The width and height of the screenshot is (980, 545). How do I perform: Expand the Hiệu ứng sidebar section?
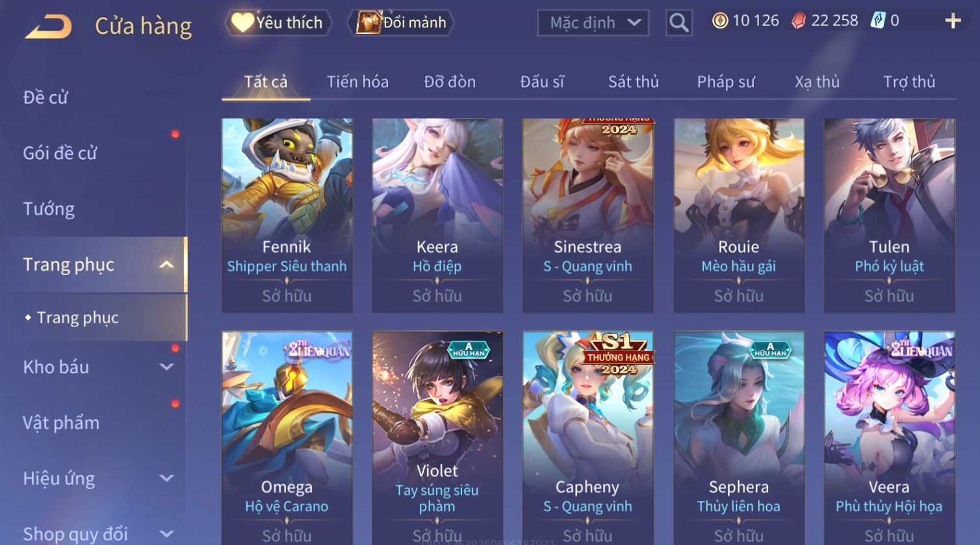166,479
